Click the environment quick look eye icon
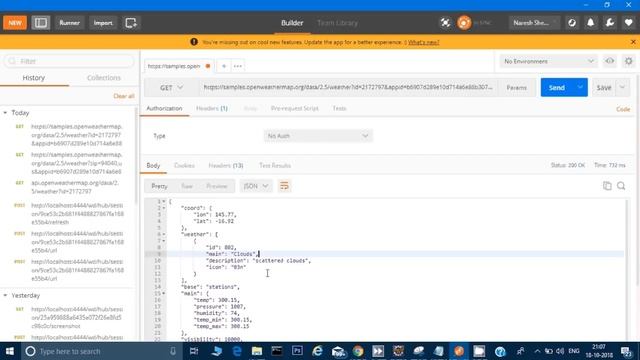The width and height of the screenshot is (640, 360). [x=609, y=61]
